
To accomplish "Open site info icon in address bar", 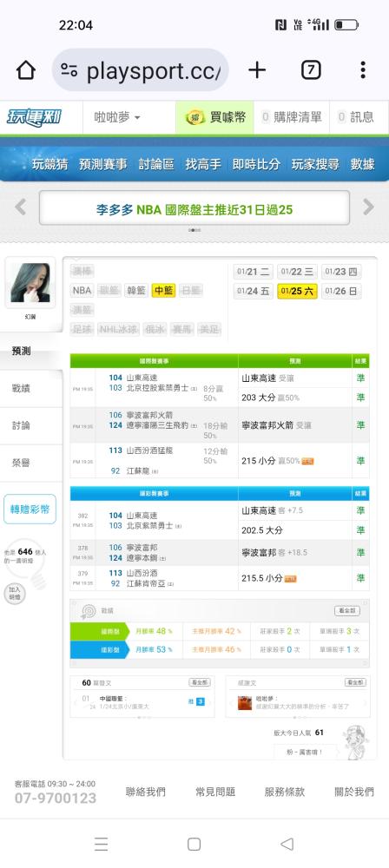I will (x=69, y=70).
